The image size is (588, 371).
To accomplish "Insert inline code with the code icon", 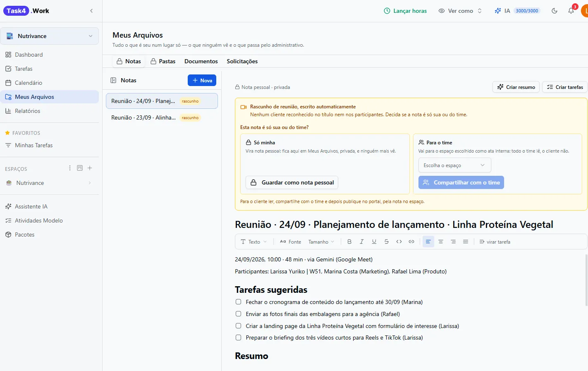I will [x=399, y=242].
